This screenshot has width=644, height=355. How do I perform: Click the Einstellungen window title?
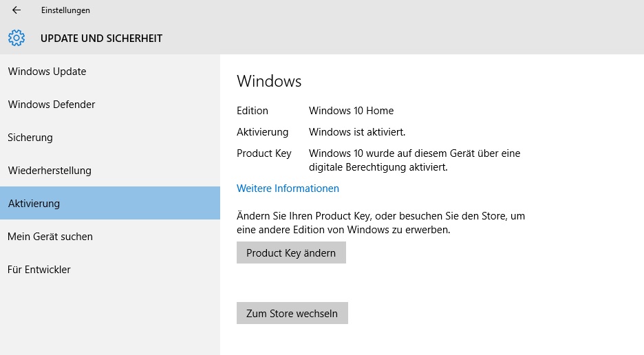click(x=65, y=10)
